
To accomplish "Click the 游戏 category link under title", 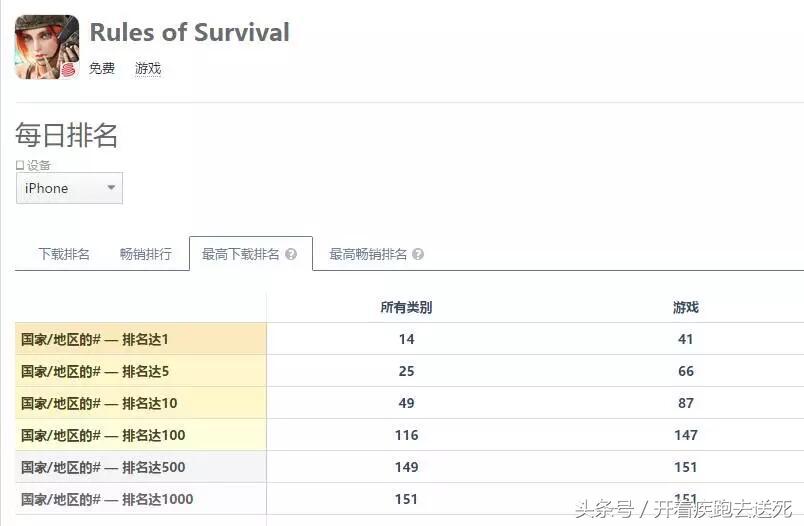I will pyautogui.click(x=148, y=69).
